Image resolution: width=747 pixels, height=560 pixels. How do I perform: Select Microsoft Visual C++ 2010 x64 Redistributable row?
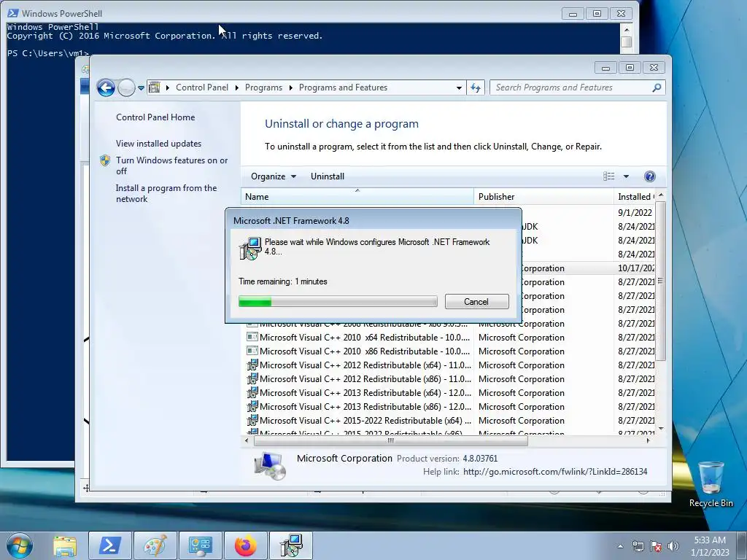[x=450, y=337]
